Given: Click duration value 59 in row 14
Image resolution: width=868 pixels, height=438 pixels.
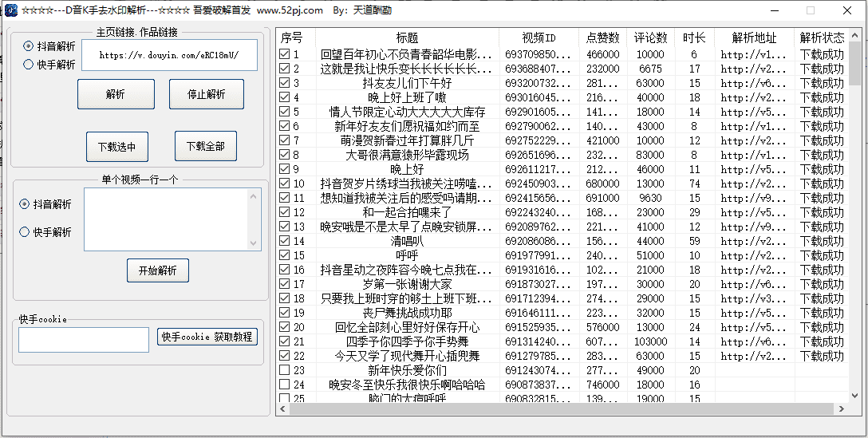Looking at the screenshot, I should (x=694, y=241).
